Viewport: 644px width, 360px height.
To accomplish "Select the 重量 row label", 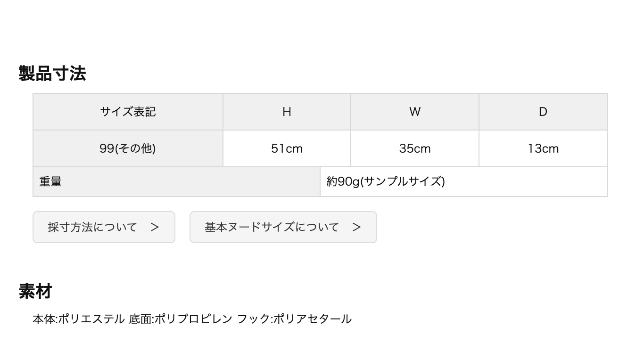I will pyautogui.click(x=50, y=181).
